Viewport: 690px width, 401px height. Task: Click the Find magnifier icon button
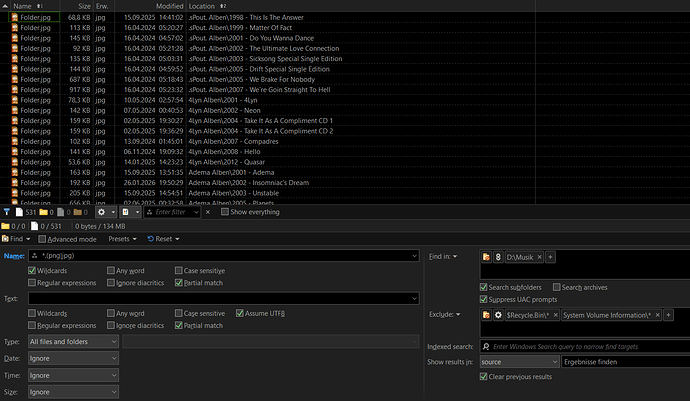pyautogui.click(x=17, y=239)
